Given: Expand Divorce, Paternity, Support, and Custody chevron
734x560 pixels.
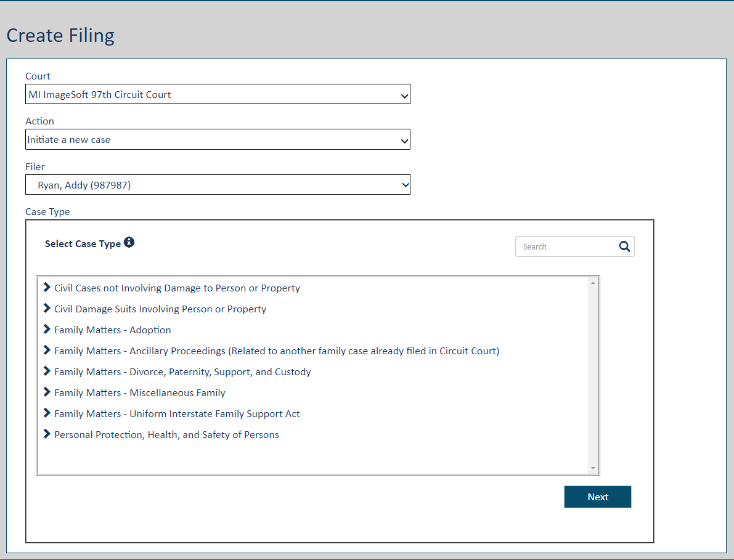Looking at the screenshot, I should pyautogui.click(x=47, y=371).
